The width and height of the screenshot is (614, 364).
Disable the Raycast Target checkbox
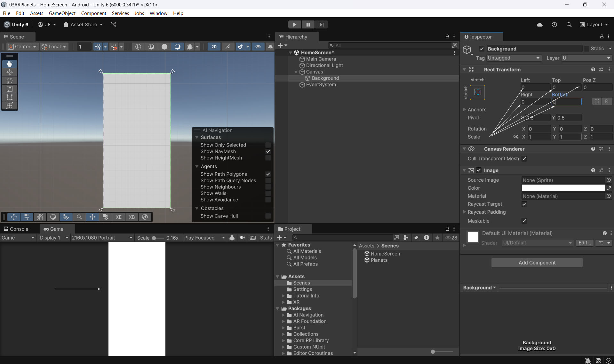(x=524, y=204)
